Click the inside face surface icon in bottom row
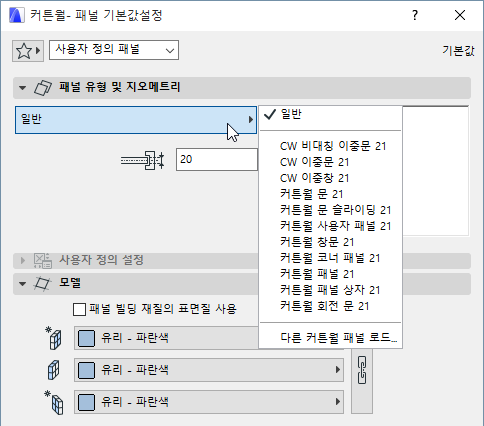The height and width of the screenshot is (426, 484). [x=54, y=402]
